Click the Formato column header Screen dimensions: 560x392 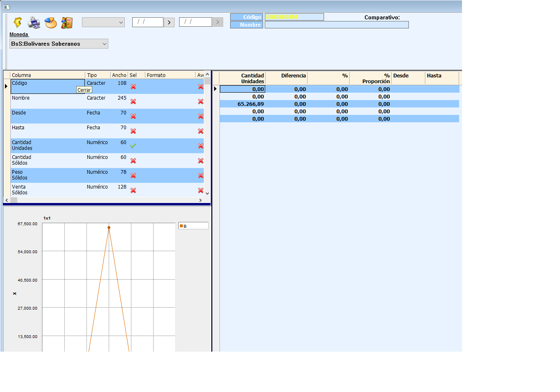tap(170, 75)
